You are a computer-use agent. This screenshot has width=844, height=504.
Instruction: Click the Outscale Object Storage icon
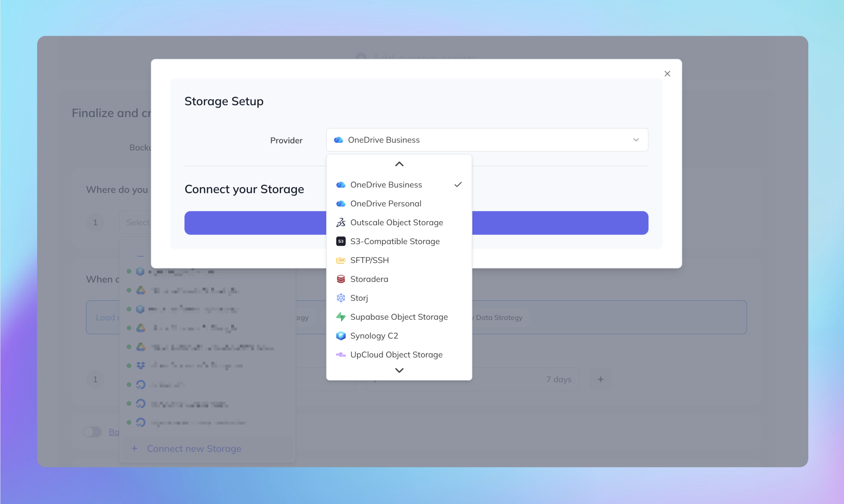click(x=341, y=222)
